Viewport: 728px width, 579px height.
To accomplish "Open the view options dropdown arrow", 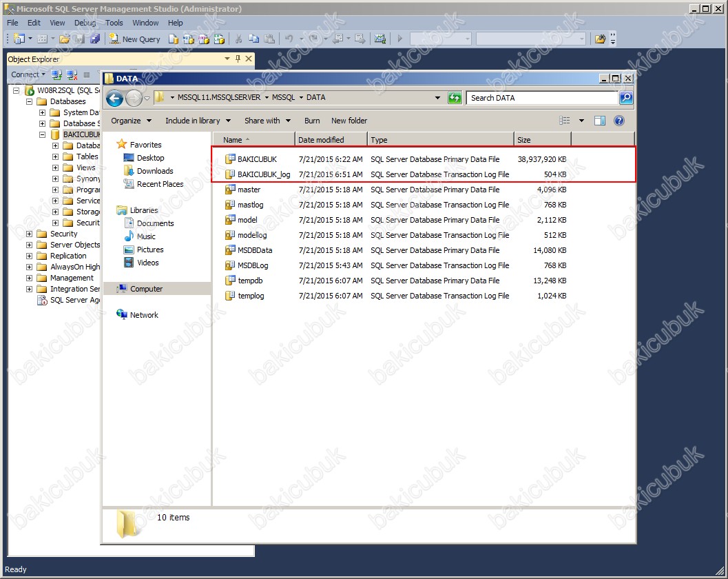I will [581, 121].
